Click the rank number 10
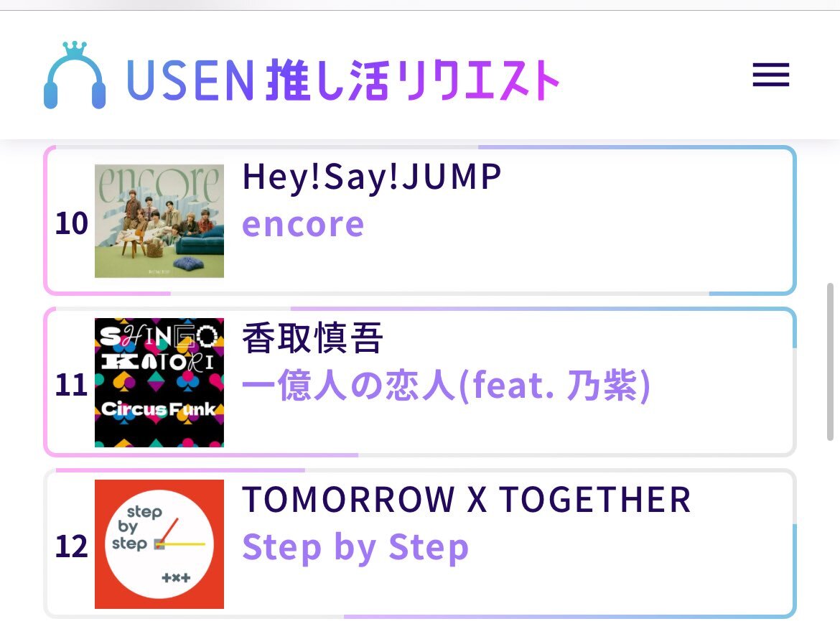Viewport: 840px width, 629px height. [x=71, y=223]
